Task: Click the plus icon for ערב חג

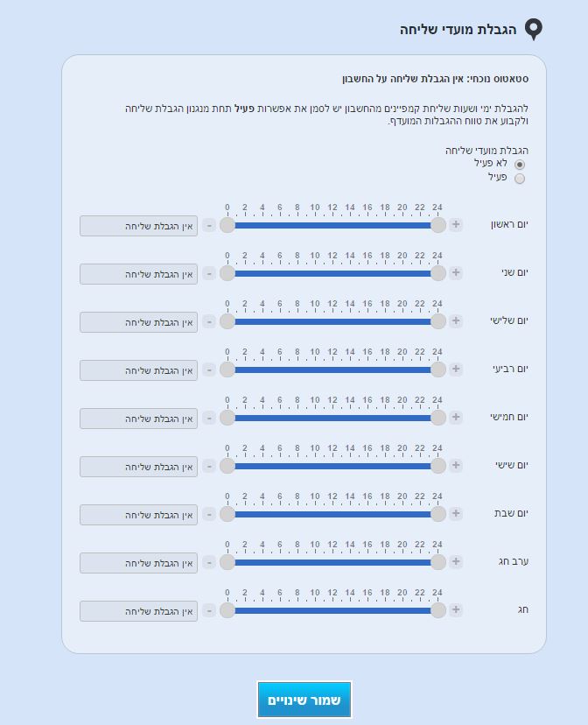Action: click(x=456, y=562)
